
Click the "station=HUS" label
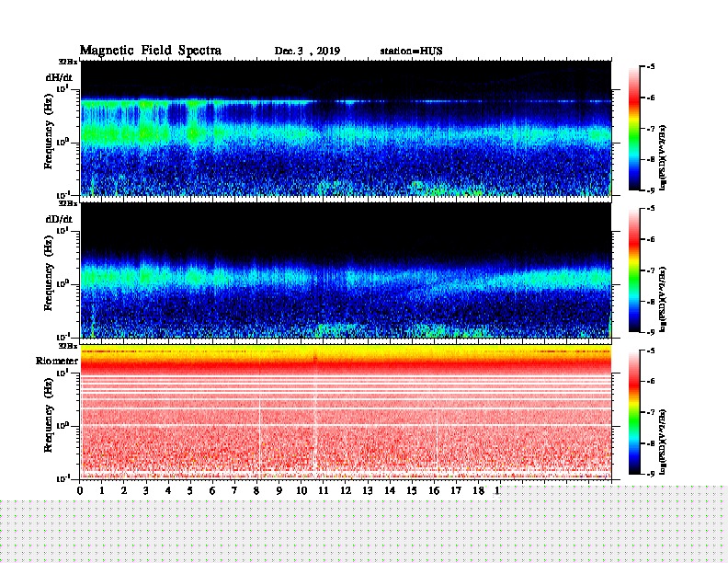tap(411, 51)
